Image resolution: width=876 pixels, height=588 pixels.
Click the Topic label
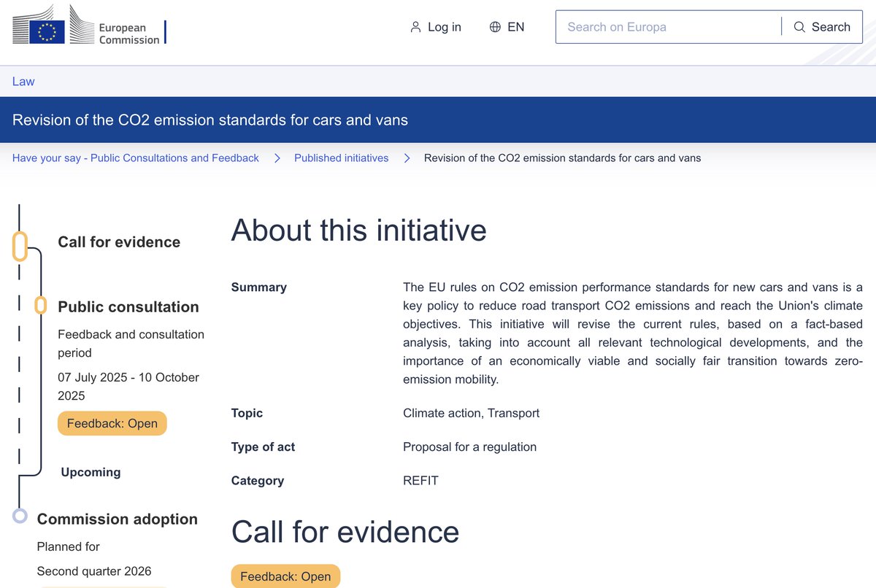point(247,413)
